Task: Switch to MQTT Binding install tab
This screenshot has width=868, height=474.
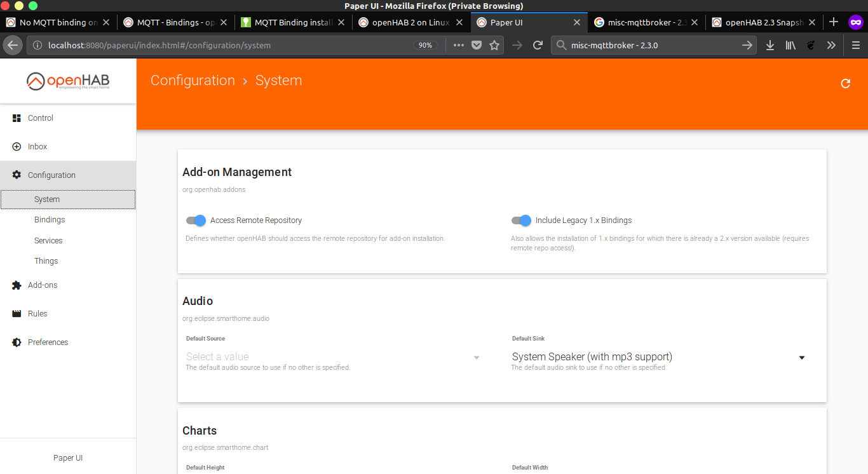Action: (x=294, y=22)
